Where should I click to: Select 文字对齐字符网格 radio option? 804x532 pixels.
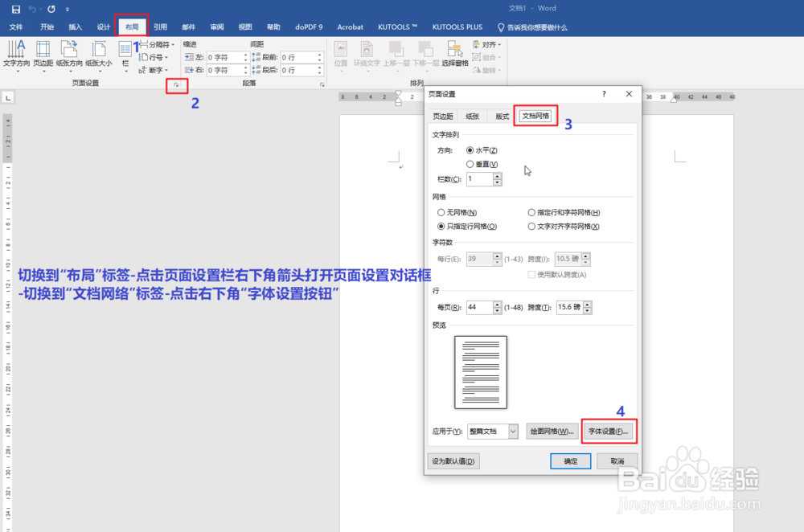coord(531,226)
